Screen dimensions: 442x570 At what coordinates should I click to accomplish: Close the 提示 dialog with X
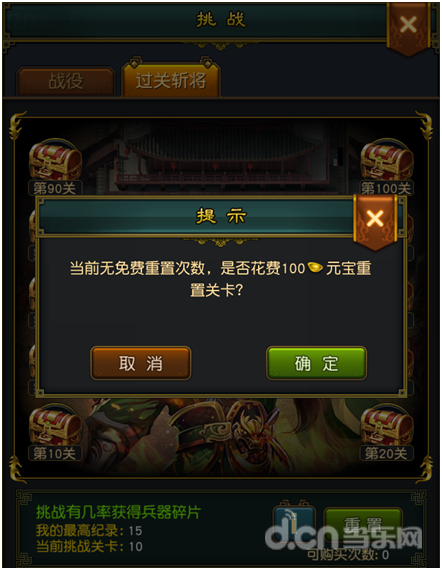click(x=375, y=219)
